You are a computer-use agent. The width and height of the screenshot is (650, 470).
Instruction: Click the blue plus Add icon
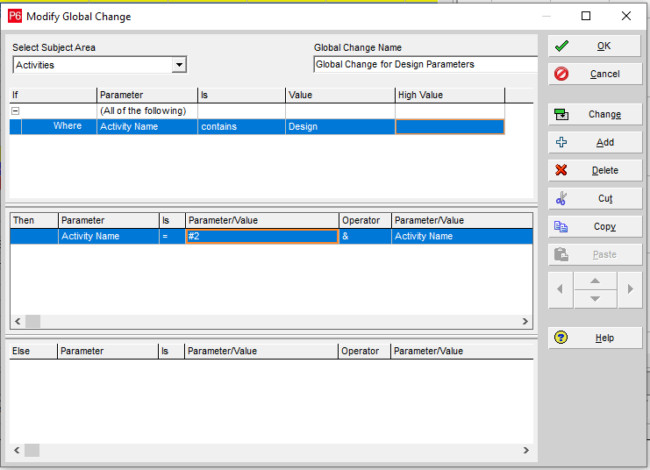pyautogui.click(x=561, y=142)
